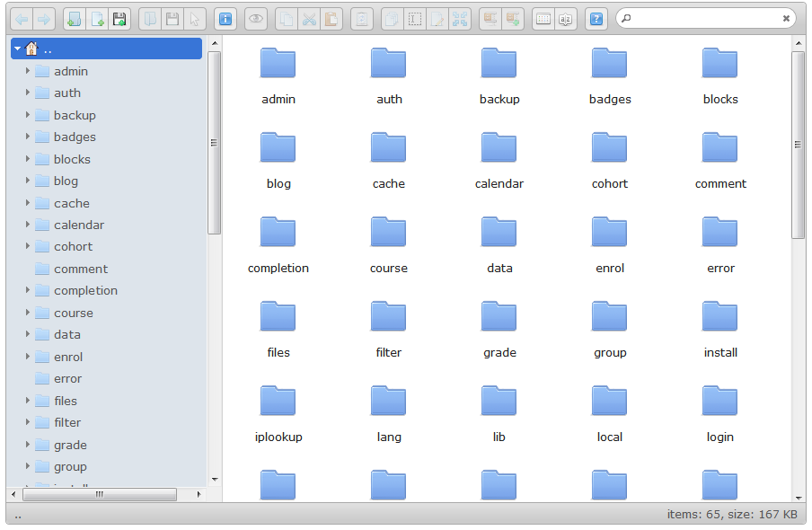Expand the admin folder in tree
Viewport: 812px width, 530px height.
[28, 71]
